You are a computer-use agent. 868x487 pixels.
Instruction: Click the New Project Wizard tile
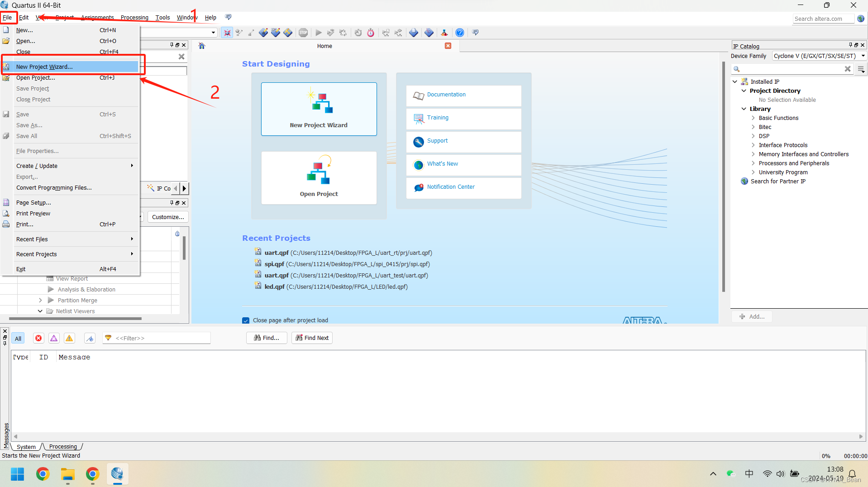point(319,109)
